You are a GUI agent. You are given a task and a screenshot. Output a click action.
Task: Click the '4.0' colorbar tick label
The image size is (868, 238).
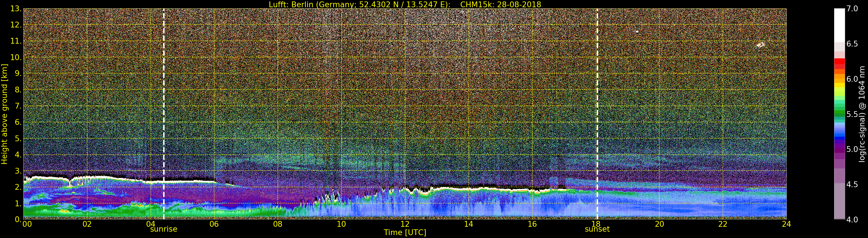[x=852, y=220]
